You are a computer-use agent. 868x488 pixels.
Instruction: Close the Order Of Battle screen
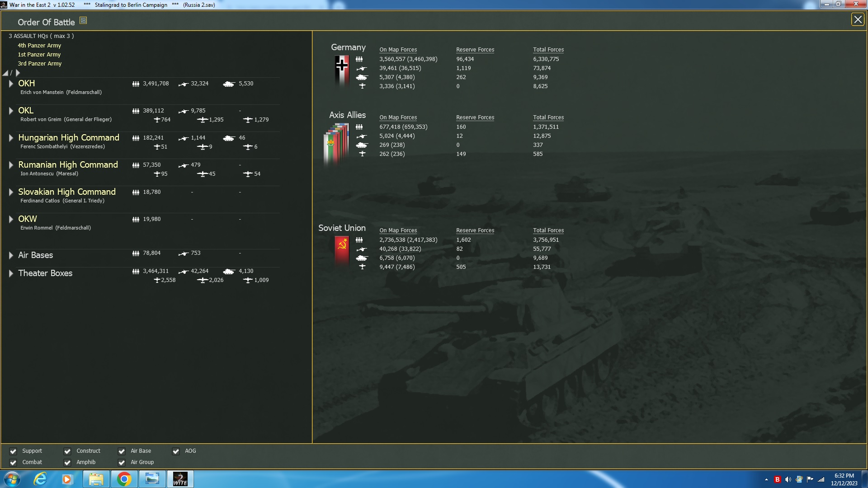click(x=858, y=19)
